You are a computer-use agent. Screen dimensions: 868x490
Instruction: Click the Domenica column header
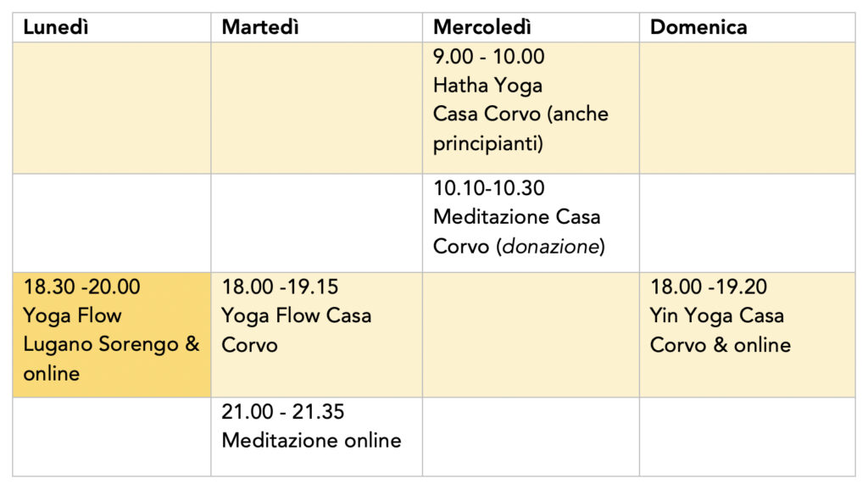click(x=698, y=27)
